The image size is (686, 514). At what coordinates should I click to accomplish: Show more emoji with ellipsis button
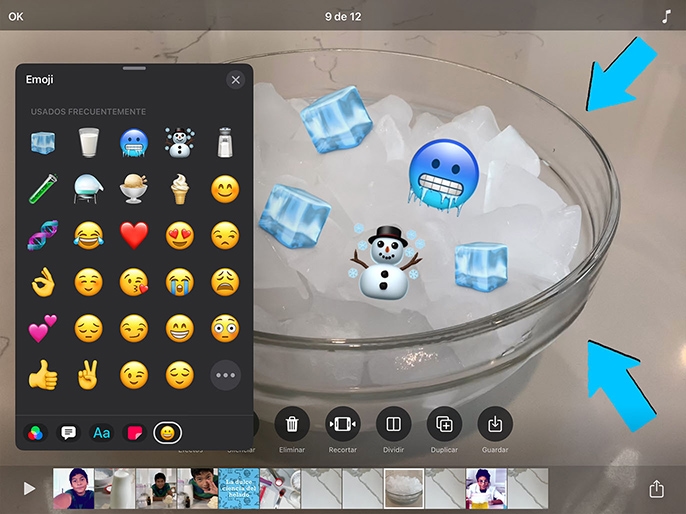pyautogui.click(x=225, y=375)
